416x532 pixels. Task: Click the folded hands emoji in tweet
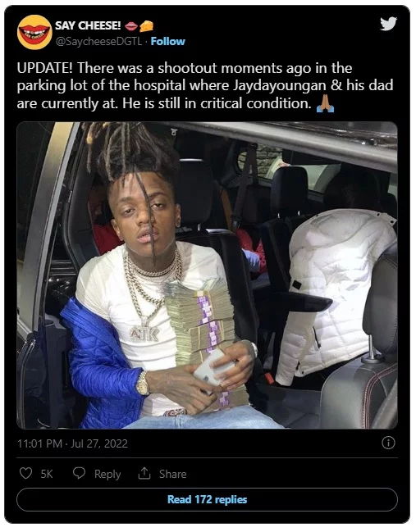point(325,103)
